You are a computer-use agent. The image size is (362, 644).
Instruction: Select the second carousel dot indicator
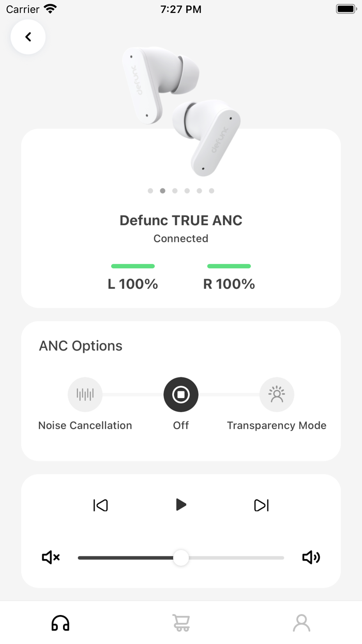coord(162,191)
